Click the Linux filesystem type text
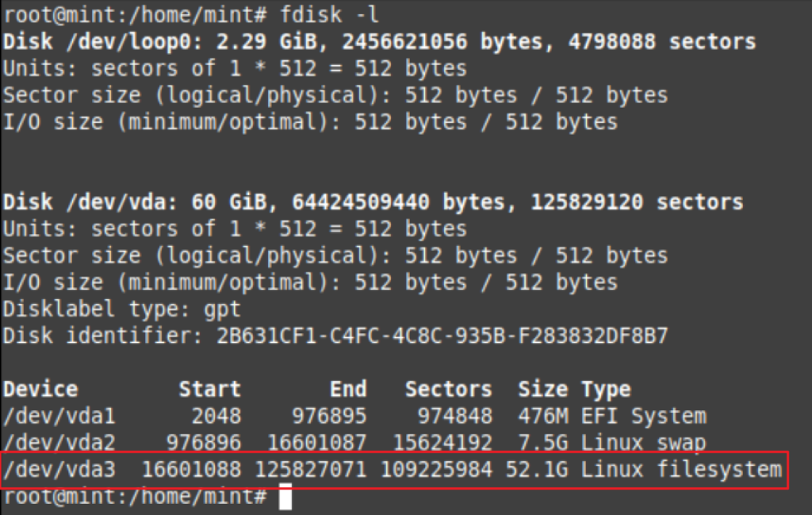Screen dimensions: 812x515 tap(681, 470)
